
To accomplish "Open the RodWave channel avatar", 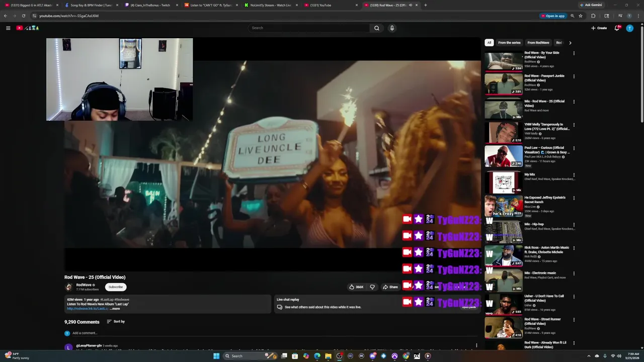I will click(x=69, y=287).
